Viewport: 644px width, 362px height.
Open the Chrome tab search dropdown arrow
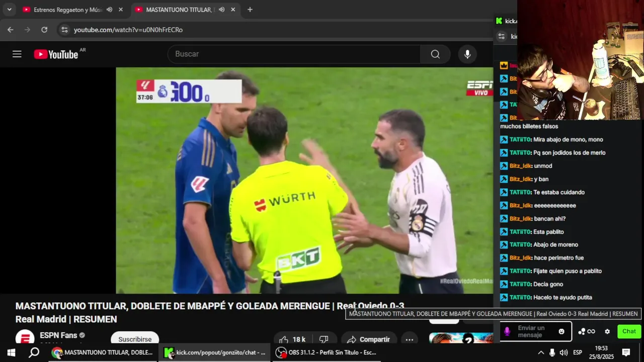(9, 10)
